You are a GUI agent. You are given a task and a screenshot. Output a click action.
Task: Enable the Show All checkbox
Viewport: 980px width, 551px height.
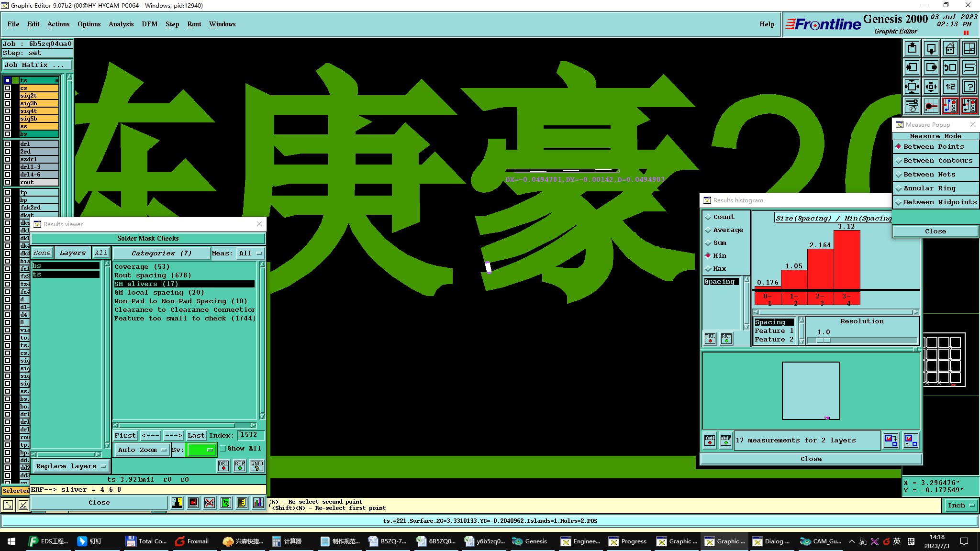(223, 449)
